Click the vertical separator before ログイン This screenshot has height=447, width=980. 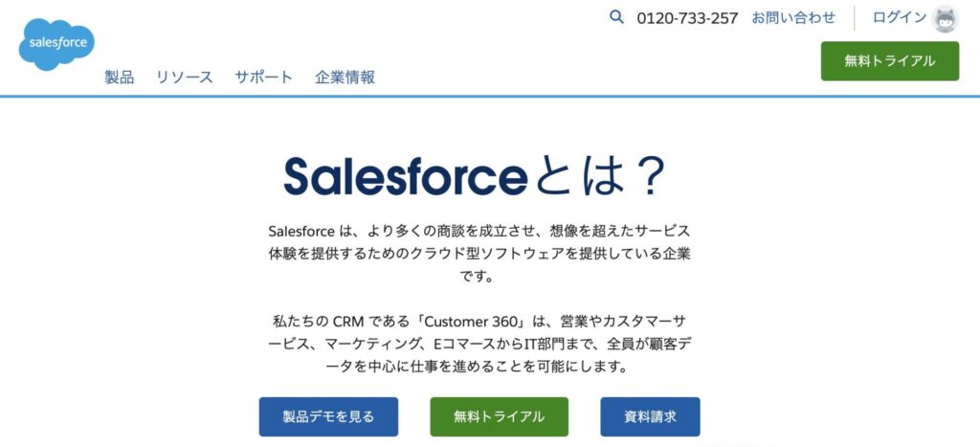855,18
